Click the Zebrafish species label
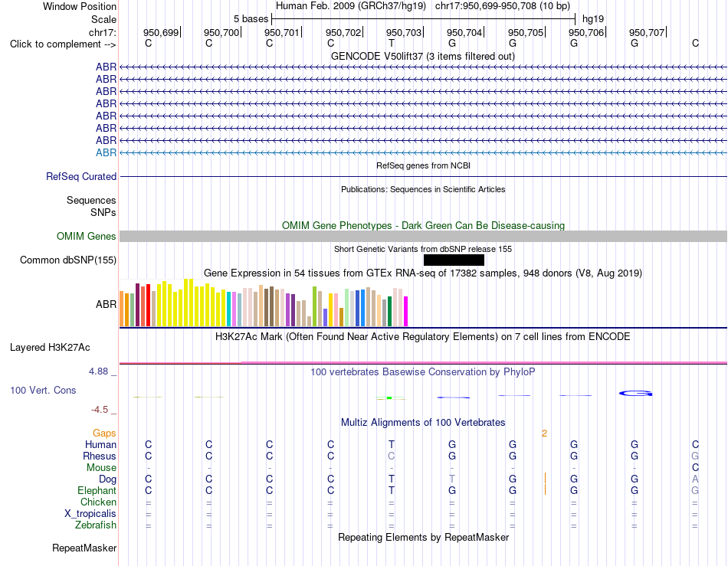The image size is (728, 566). tap(96, 525)
